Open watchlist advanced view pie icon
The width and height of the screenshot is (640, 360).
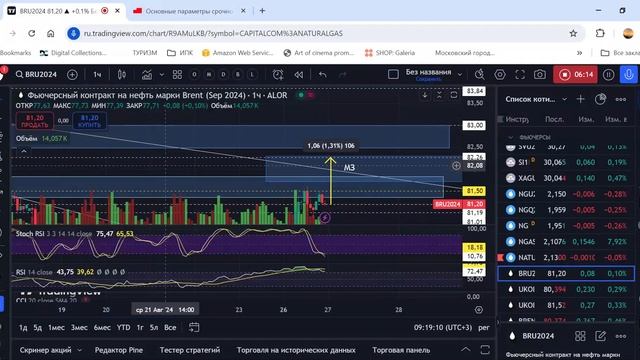point(600,99)
